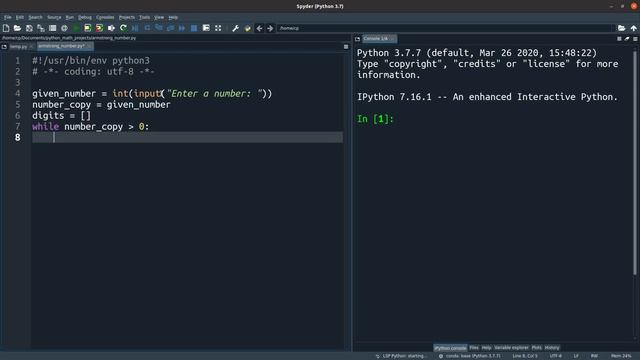Open the Help menu
The height and width of the screenshot is (360, 640).
point(173,17)
